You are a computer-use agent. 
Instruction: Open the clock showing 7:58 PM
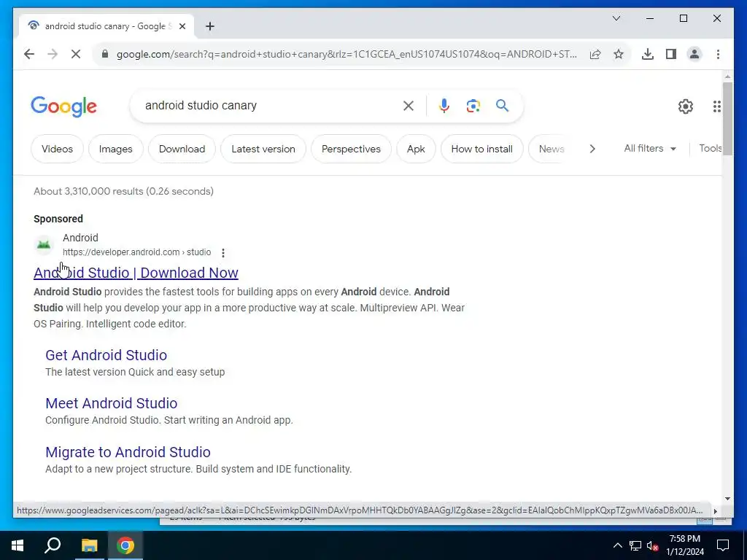pos(684,545)
